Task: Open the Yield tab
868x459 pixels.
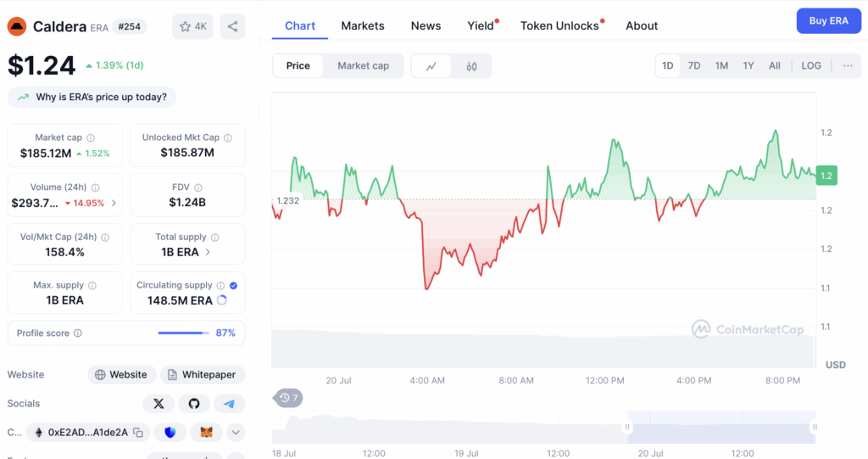Action: (x=481, y=25)
